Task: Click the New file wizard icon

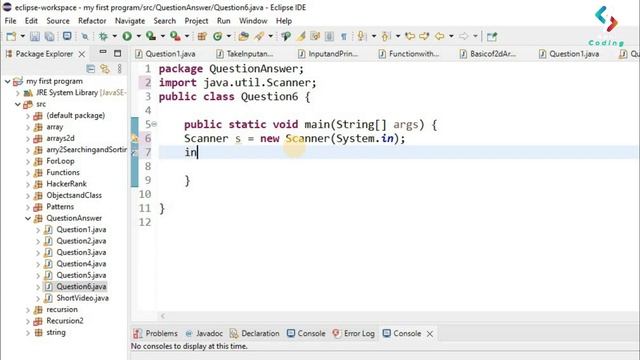Action: click(x=11, y=36)
